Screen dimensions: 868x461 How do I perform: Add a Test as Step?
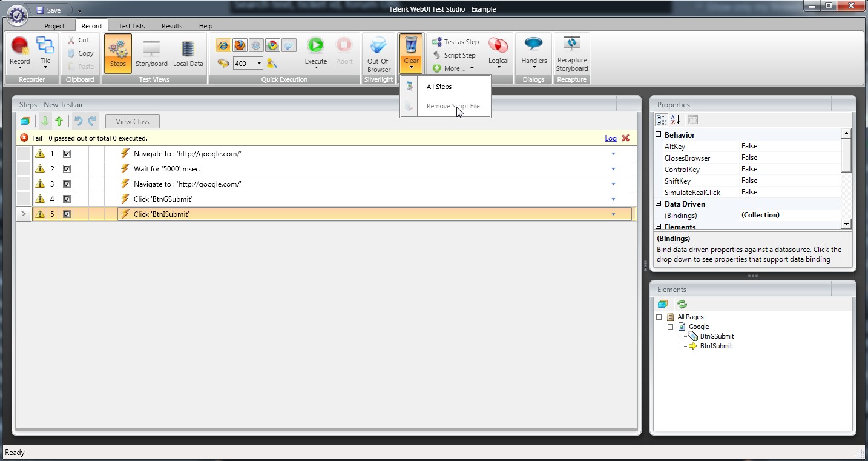(x=455, y=42)
